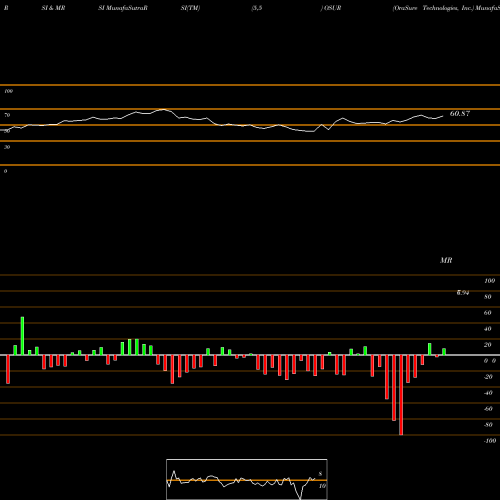Click the -20 label on the MR axis
This screenshot has height=500, width=500.
488,377
